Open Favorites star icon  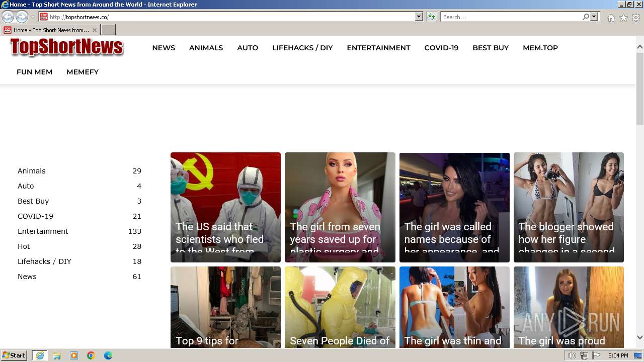623,18
